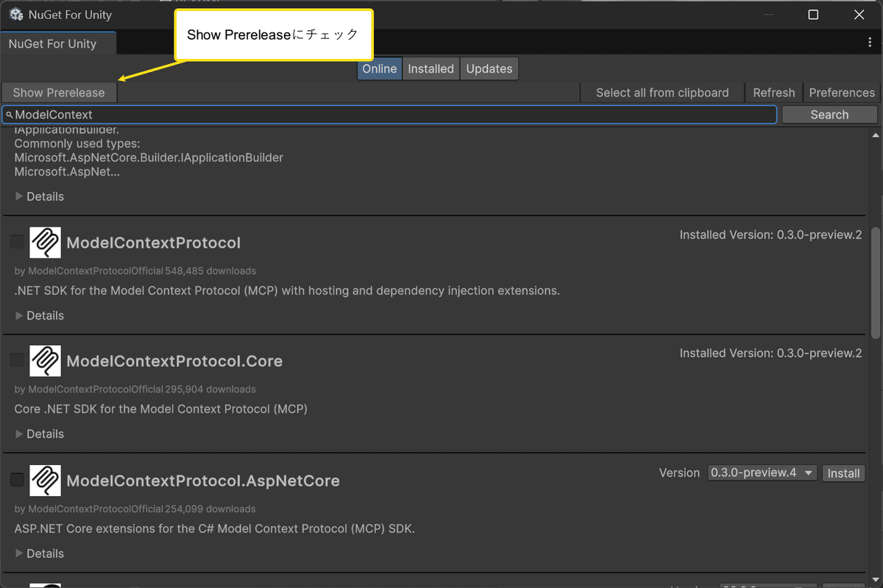Click the NuGet For Unity title bar icon

pos(16,15)
